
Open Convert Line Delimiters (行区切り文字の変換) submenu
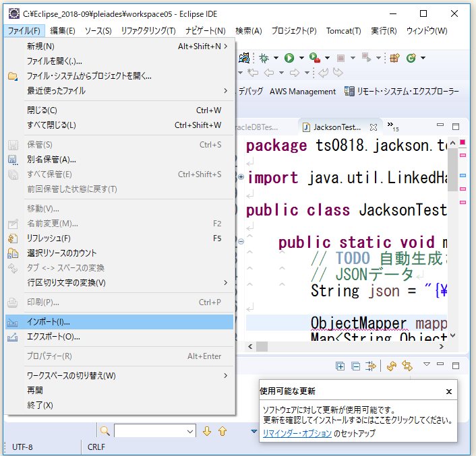[119, 283]
